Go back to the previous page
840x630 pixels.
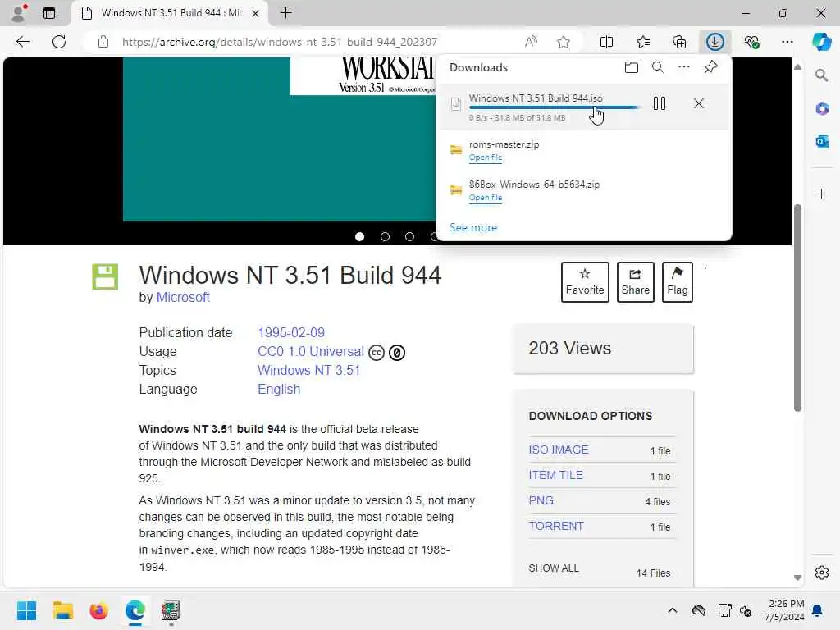click(x=22, y=42)
